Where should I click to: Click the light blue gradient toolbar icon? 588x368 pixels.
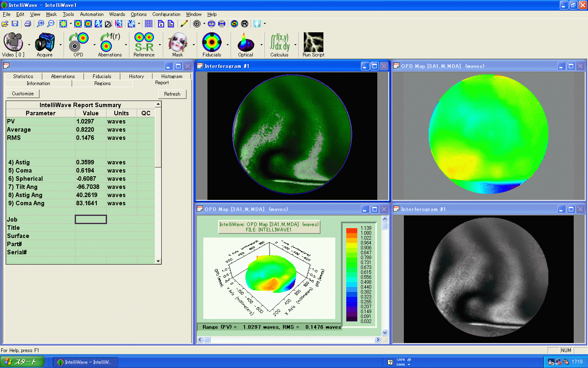tap(257, 24)
